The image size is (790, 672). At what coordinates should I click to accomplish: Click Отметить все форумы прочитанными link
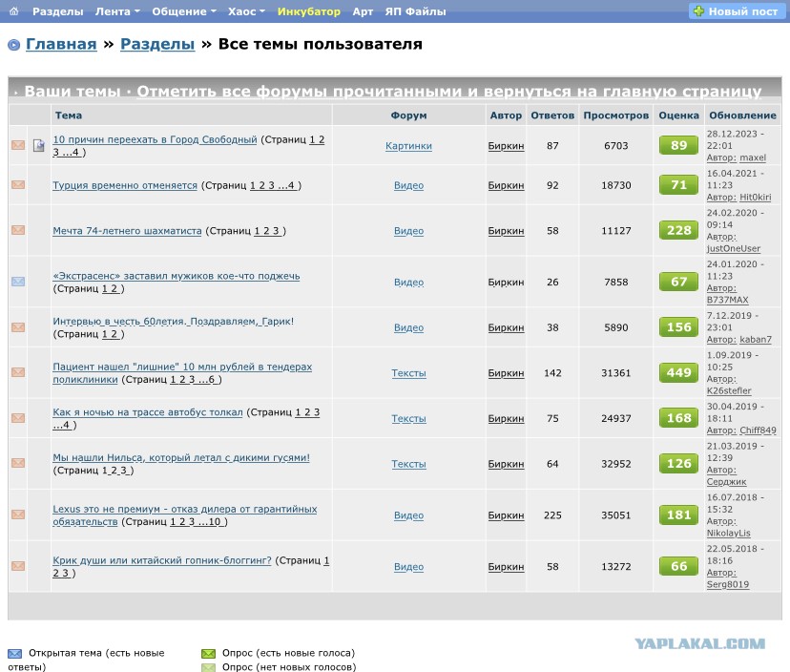[449, 92]
